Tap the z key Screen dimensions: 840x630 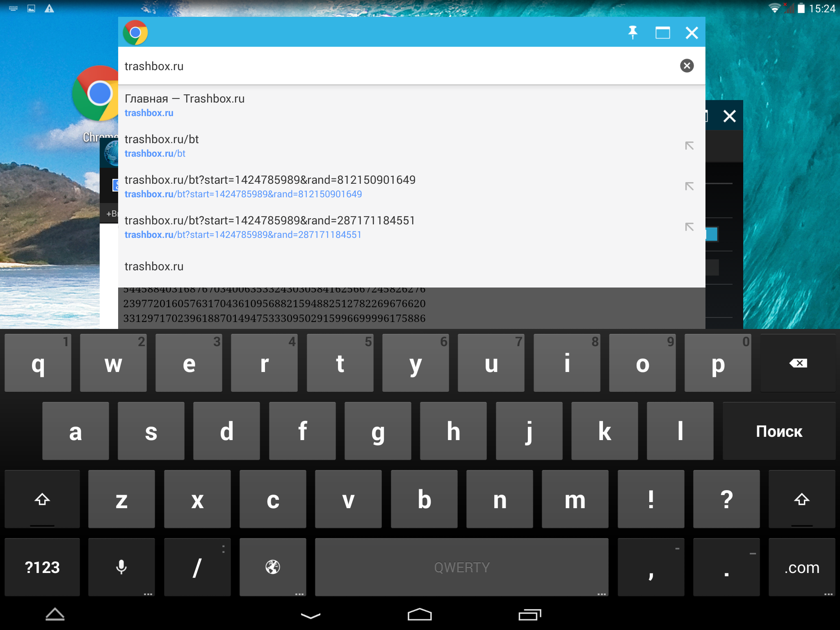[x=121, y=499]
